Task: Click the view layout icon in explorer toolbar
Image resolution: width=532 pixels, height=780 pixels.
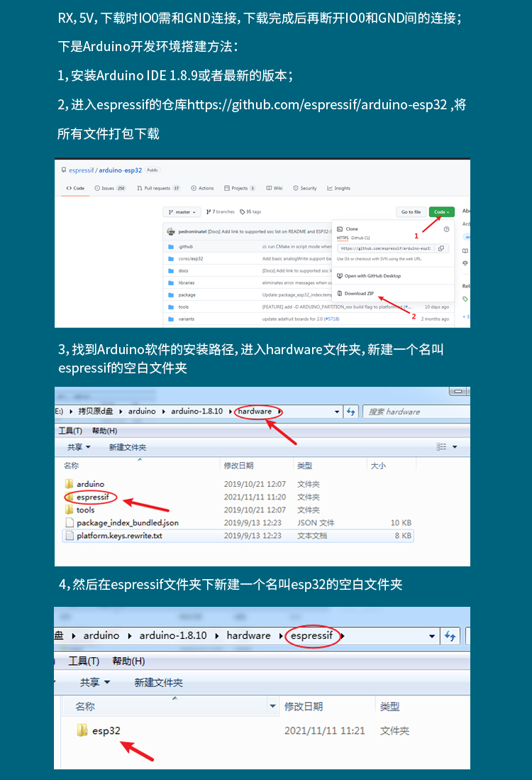Action: 442,447
